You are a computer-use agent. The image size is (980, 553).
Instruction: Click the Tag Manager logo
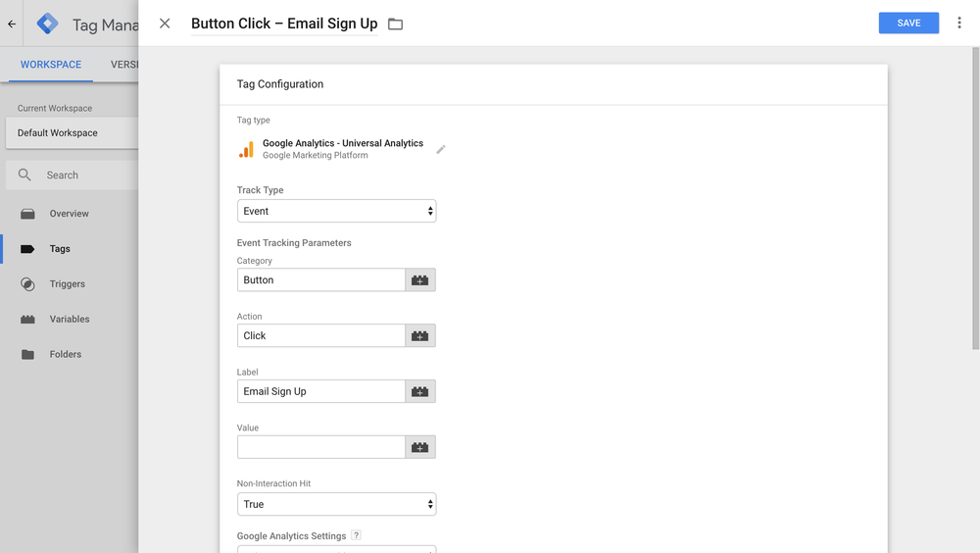click(x=47, y=24)
